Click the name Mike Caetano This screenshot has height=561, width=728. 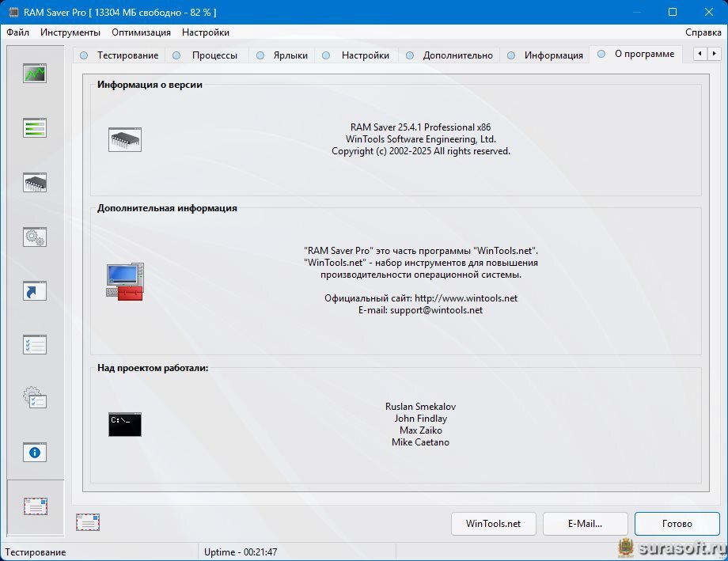(x=420, y=442)
